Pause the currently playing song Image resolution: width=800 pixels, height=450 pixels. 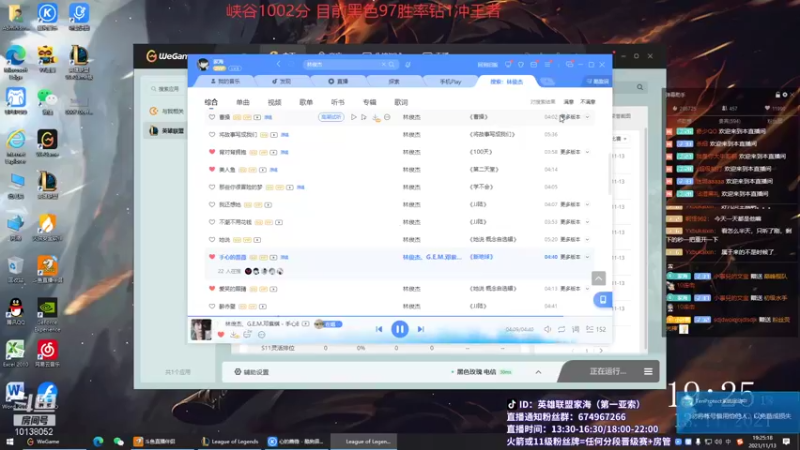pyautogui.click(x=399, y=329)
